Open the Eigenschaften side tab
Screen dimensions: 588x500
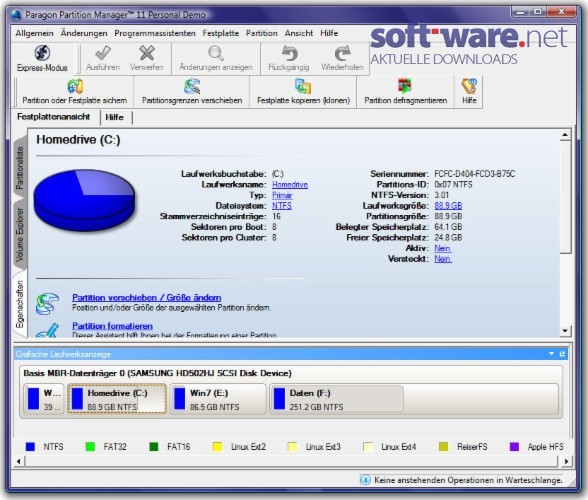coord(20,304)
